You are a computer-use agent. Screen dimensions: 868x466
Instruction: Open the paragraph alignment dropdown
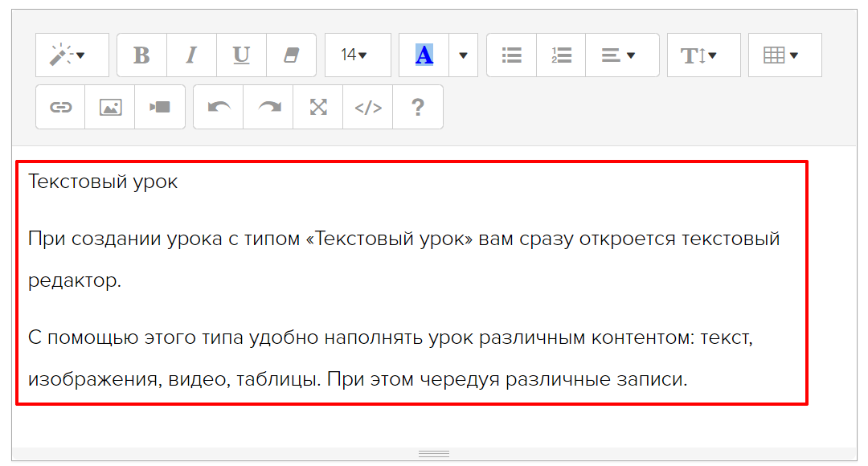621,55
